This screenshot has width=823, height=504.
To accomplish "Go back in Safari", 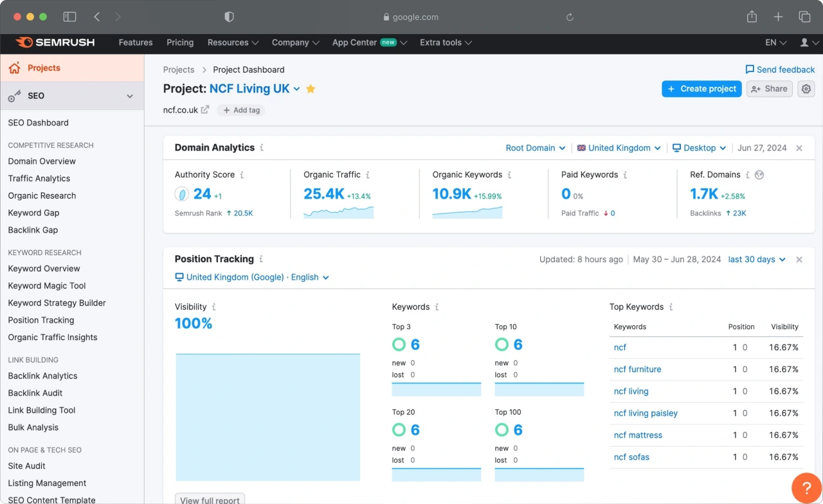I will click(96, 17).
